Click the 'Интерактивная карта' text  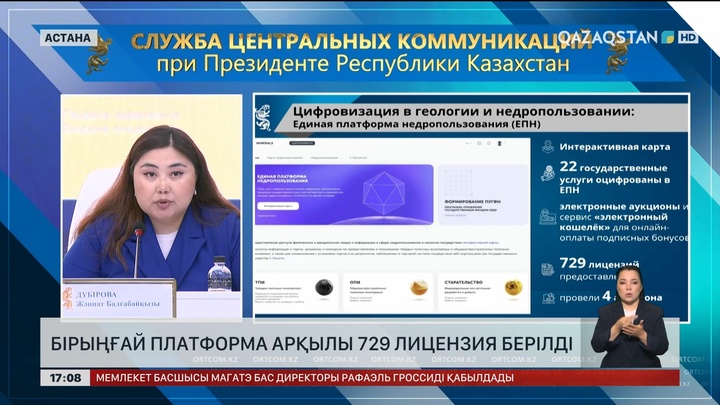point(614,147)
